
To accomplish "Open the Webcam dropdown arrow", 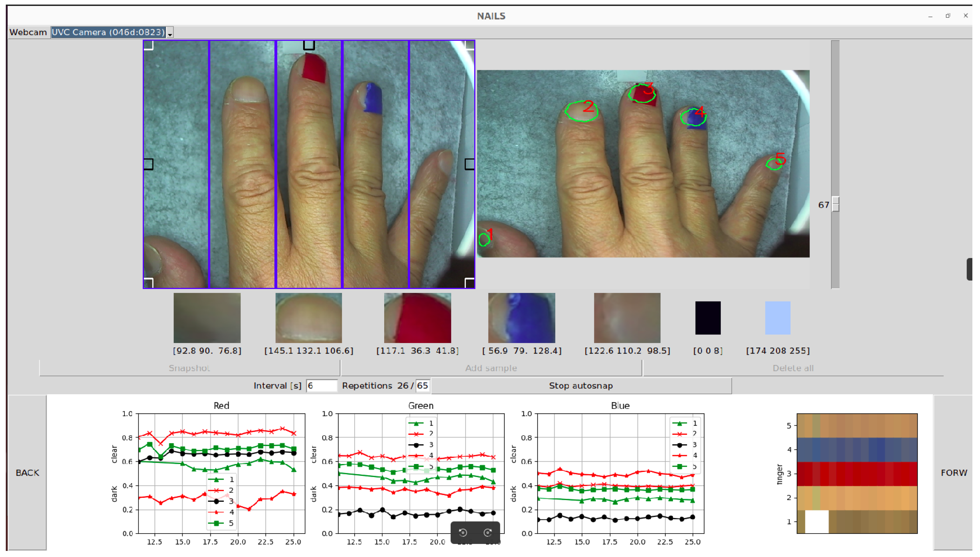I will [x=170, y=33].
